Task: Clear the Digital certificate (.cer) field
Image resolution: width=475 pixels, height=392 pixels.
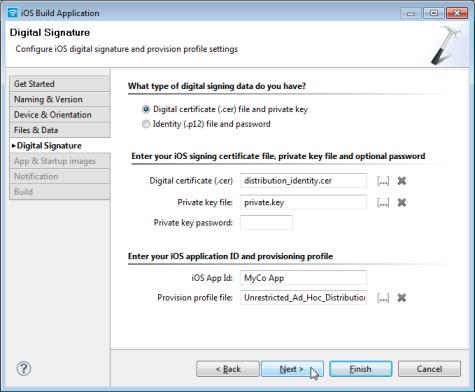Action: pos(402,181)
